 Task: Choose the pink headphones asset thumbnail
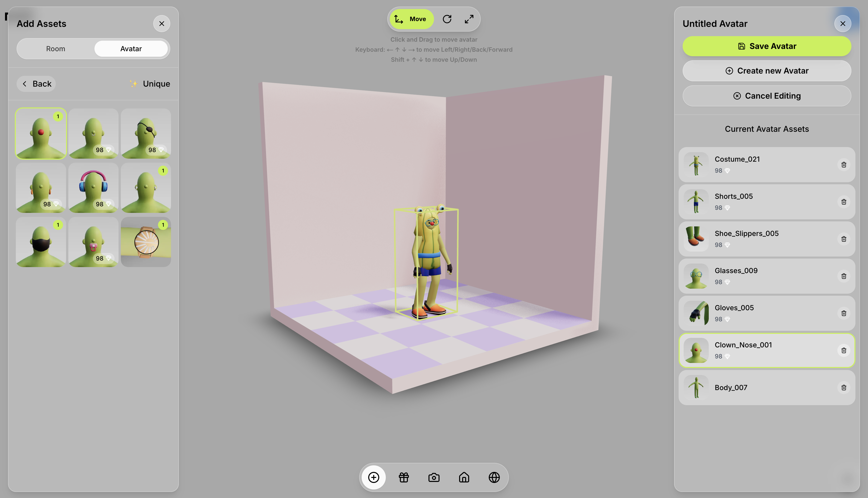coord(93,188)
